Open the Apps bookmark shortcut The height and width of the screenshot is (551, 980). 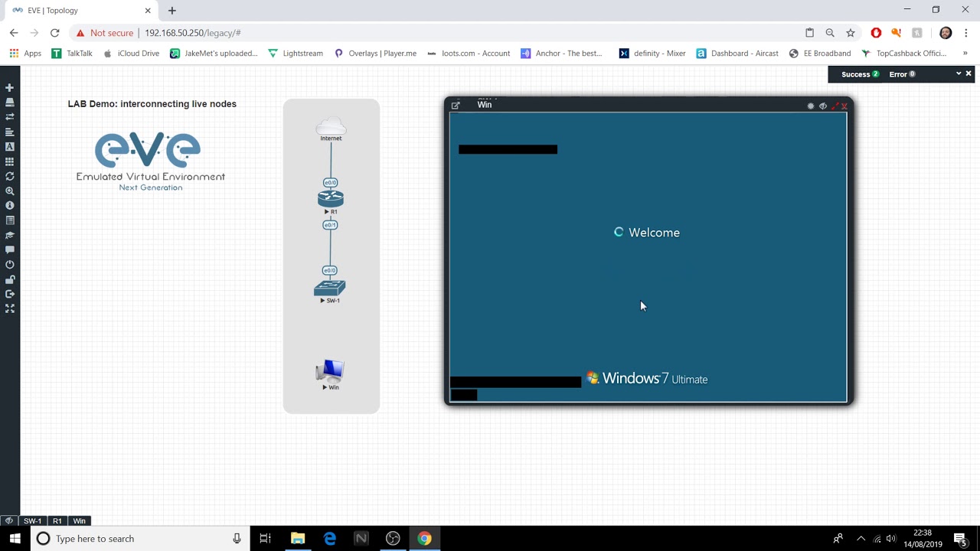25,54
